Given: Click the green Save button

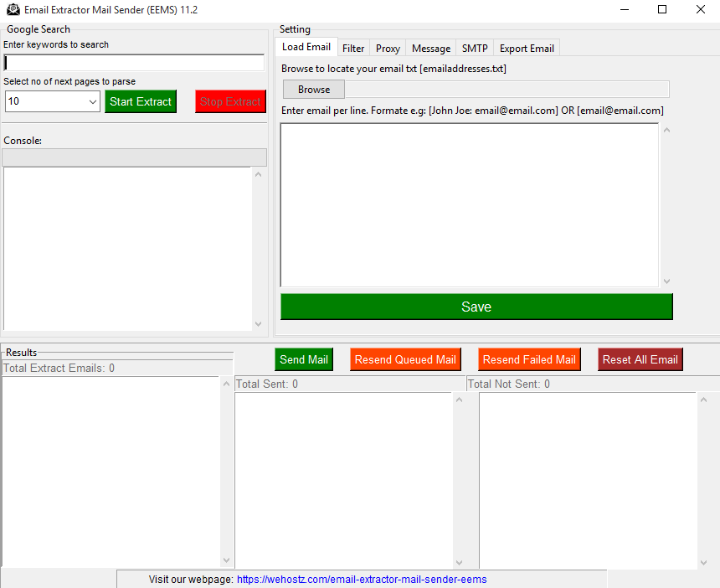Looking at the screenshot, I should [x=476, y=307].
